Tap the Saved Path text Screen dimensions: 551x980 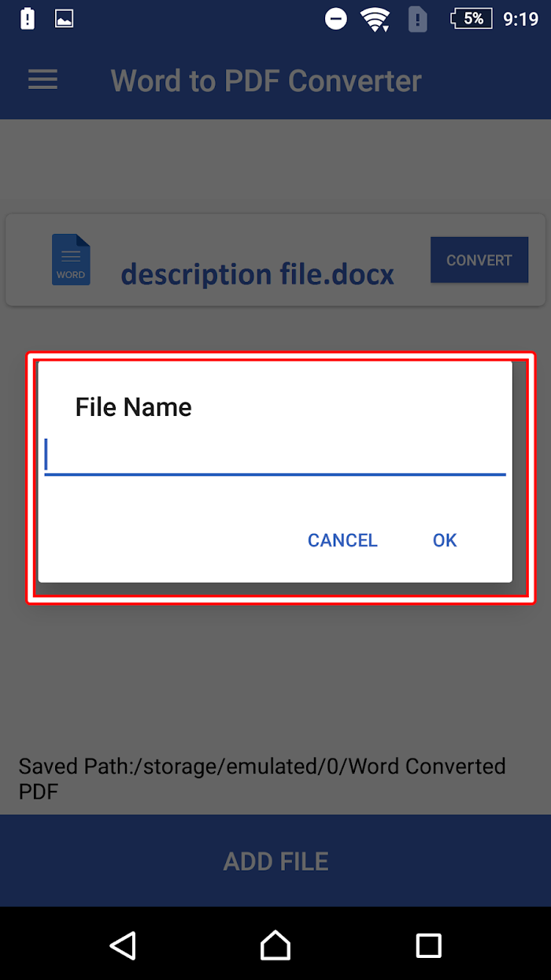coord(262,778)
